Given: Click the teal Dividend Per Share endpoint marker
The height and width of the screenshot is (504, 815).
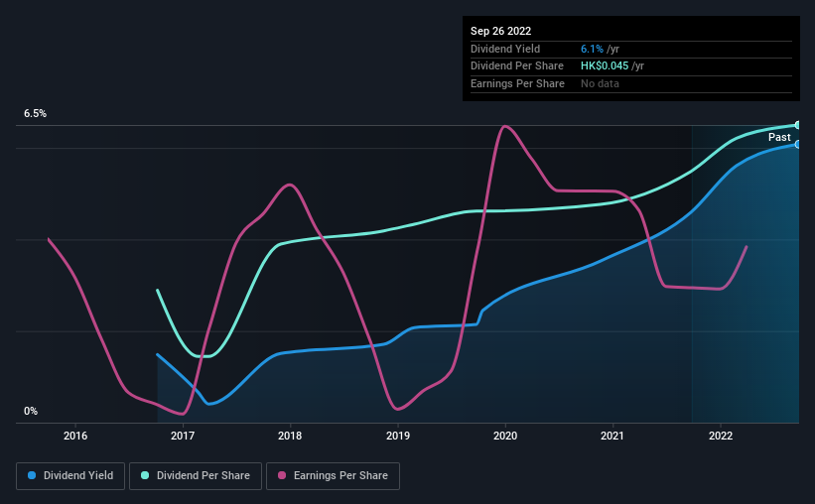Looking at the screenshot, I should (797, 125).
